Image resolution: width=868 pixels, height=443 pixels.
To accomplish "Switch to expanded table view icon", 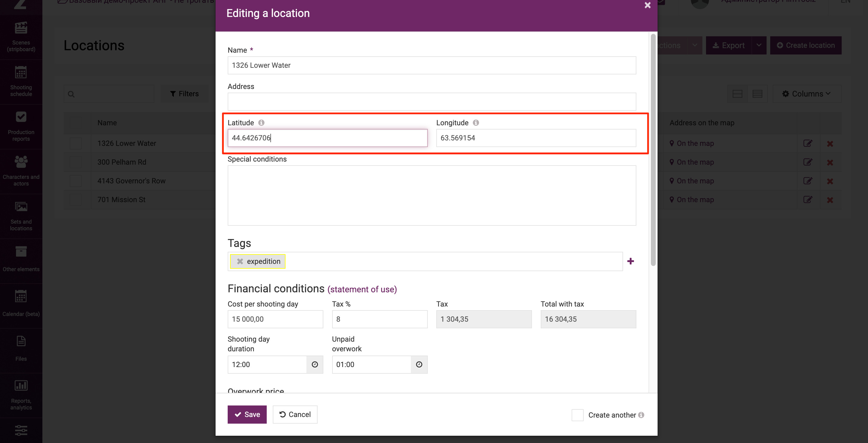I will coord(737,94).
